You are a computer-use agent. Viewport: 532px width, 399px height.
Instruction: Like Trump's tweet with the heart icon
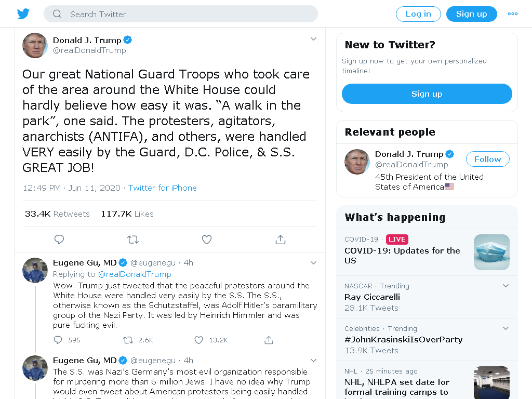click(x=207, y=240)
